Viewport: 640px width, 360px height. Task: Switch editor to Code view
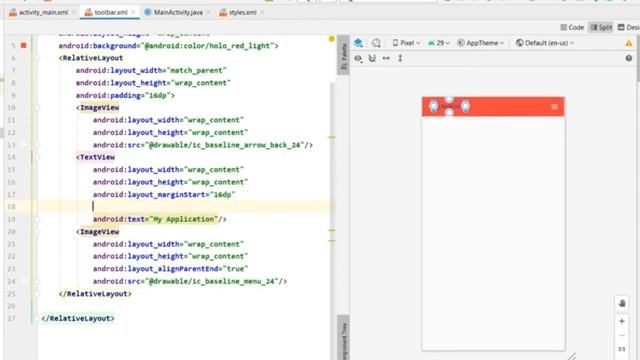(x=572, y=27)
